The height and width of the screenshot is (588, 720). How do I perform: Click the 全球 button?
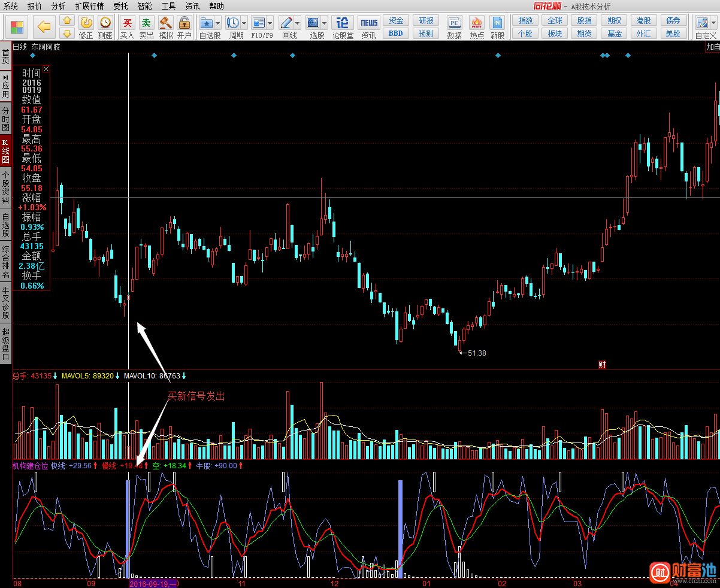[555, 20]
